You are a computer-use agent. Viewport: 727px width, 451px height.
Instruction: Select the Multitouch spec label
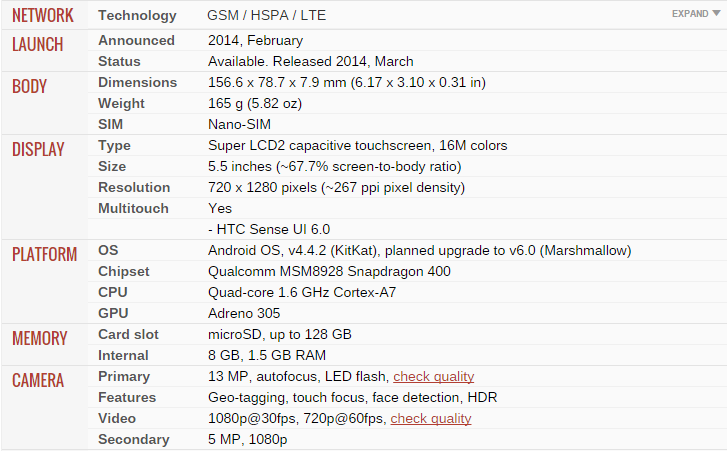(133, 209)
